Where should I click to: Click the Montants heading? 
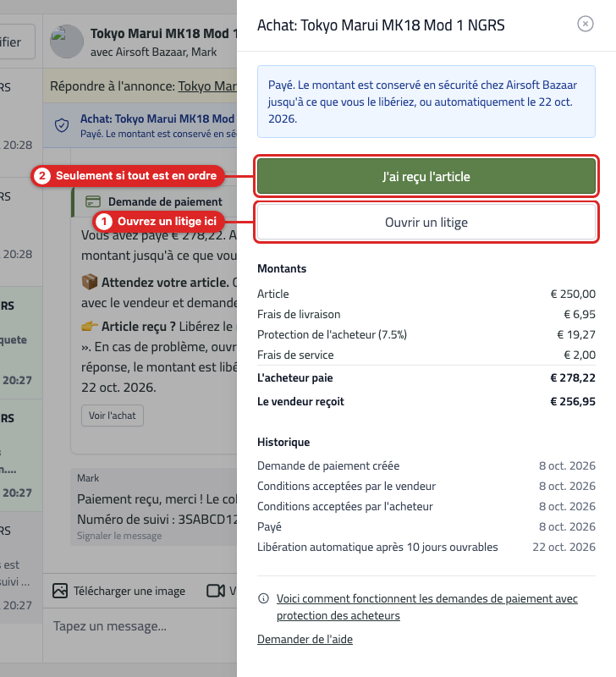click(x=282, y=268)
